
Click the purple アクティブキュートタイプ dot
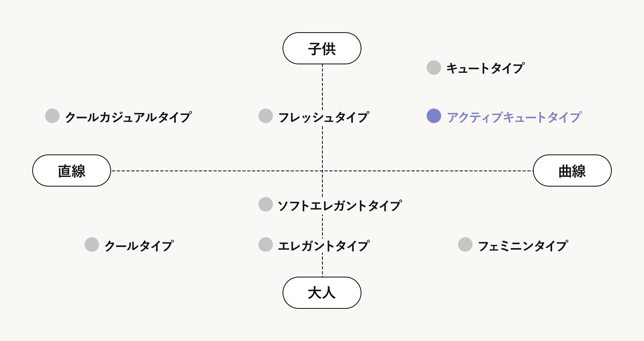coord(434,116)
